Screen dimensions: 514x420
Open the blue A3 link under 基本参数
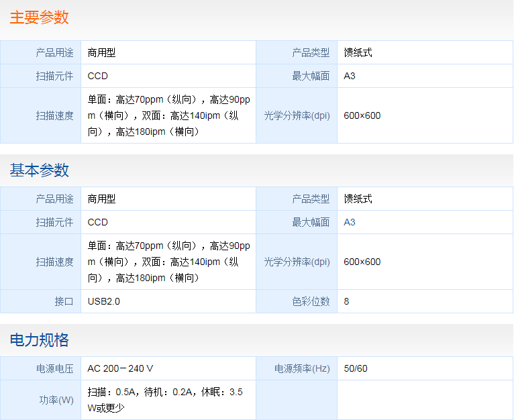click(350, 222)
